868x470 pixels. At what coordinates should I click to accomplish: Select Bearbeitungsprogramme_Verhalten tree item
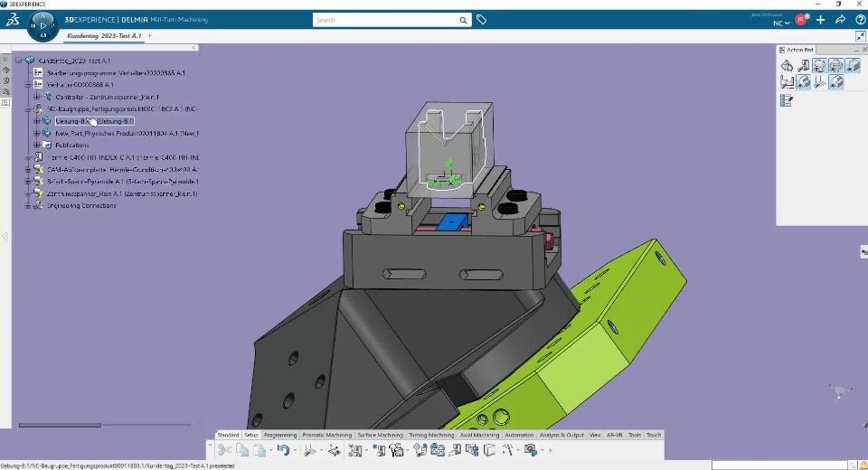[116, 72]
